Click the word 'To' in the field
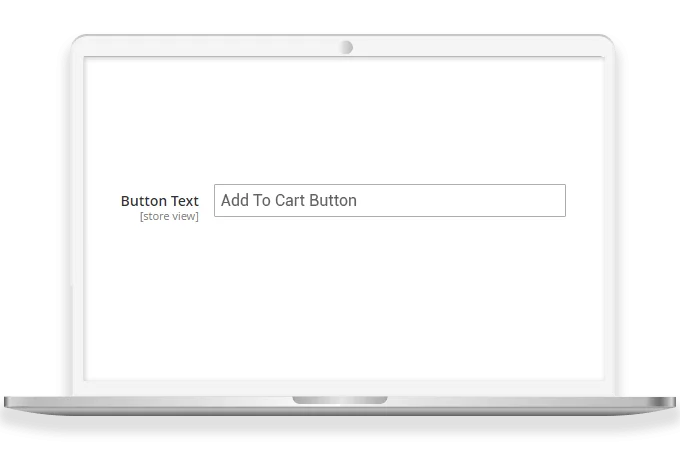 262,200
